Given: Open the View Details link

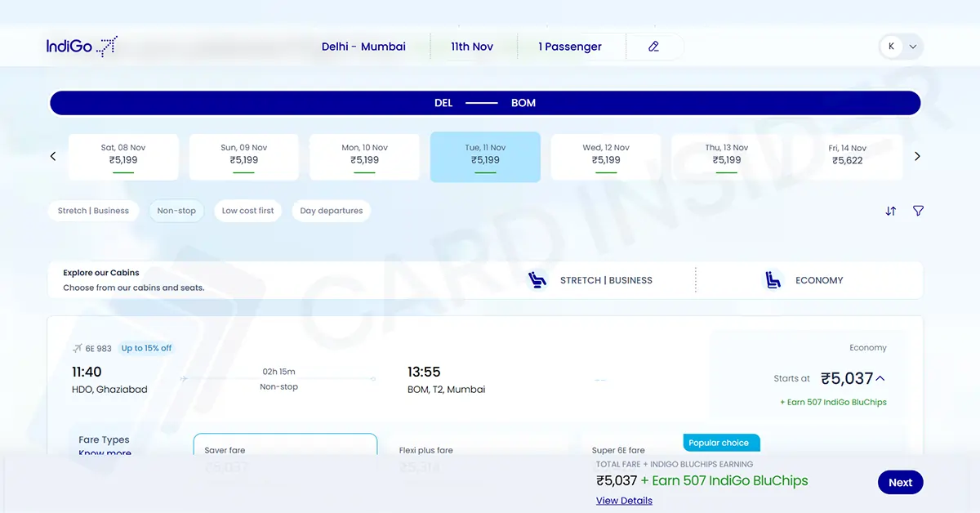Looking at the screenshot, I should 624,501.
